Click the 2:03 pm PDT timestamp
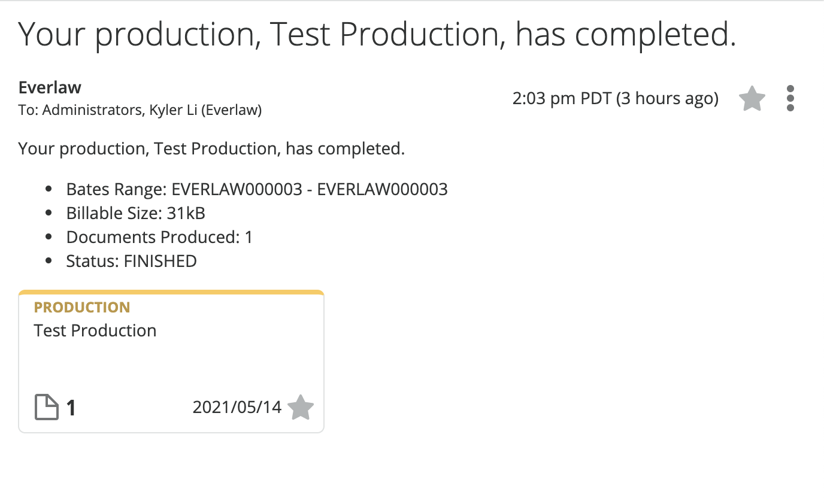Image resolution: width=824 pixels, height=504 pixels. [616, 98]
